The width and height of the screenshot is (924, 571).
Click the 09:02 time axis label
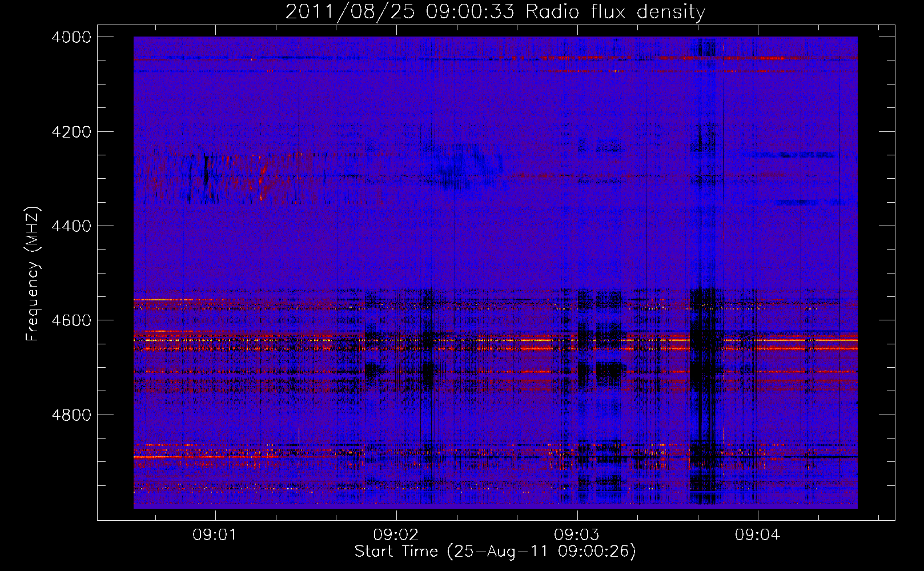tap(396, 535)
